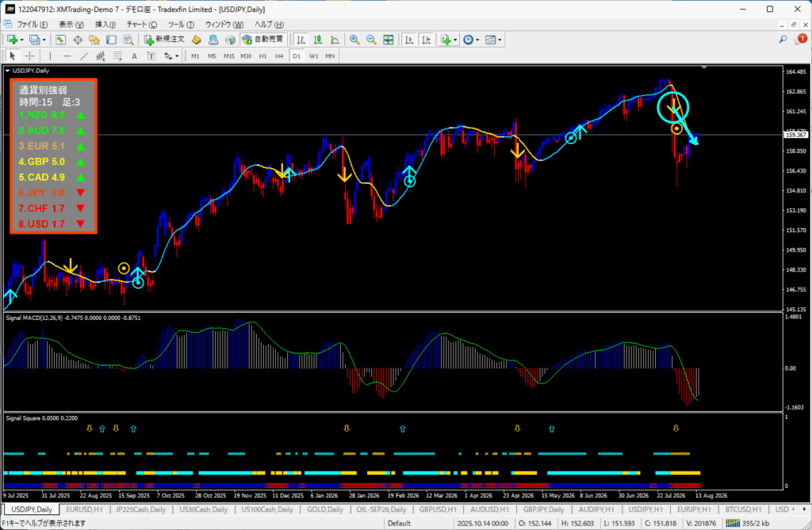This screenshot has width=812, height=530.
Task: Click the 新規注文 new order button
Action: (164, 40)
